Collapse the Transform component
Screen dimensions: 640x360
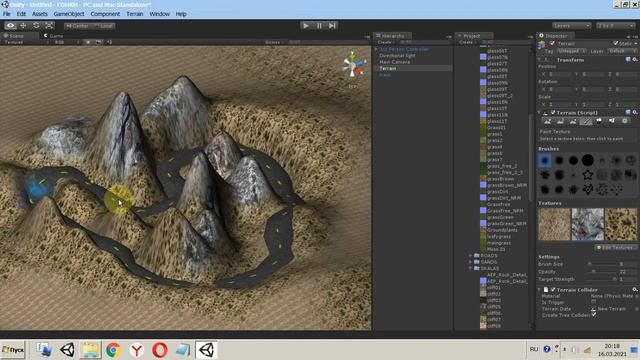540,60
